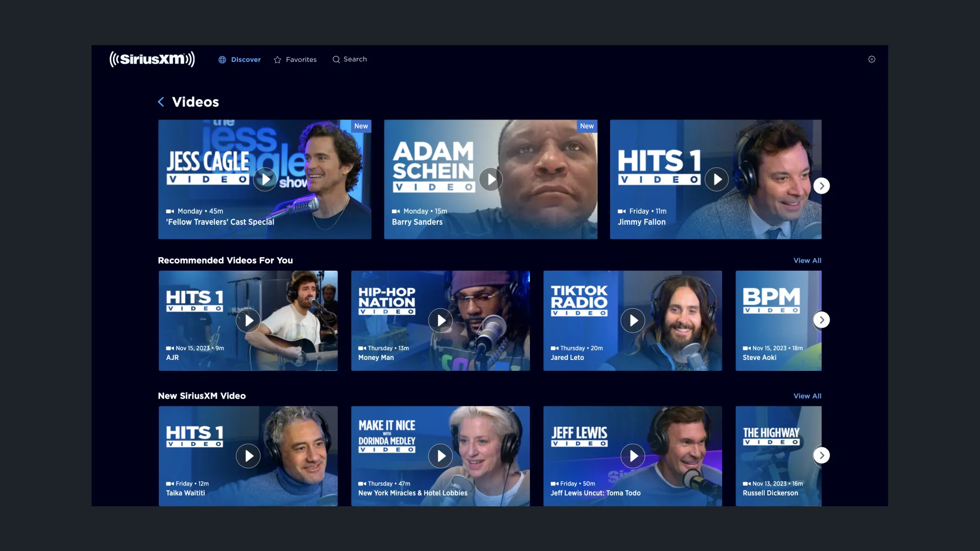Screen dimensions: 980x551
Task: Click the New York Miracles & Hotel Lobbies title
Action: click(x=413, y=493)
